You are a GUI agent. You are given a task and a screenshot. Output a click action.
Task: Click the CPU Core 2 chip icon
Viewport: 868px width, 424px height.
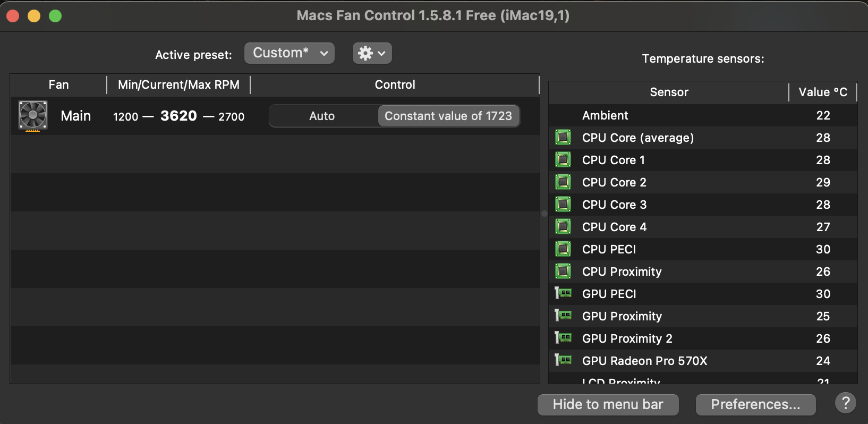point(563,182)
